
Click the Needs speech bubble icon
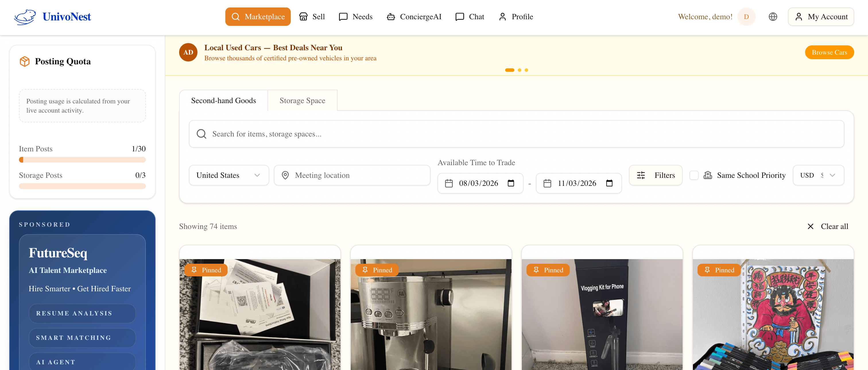[343, 17]
